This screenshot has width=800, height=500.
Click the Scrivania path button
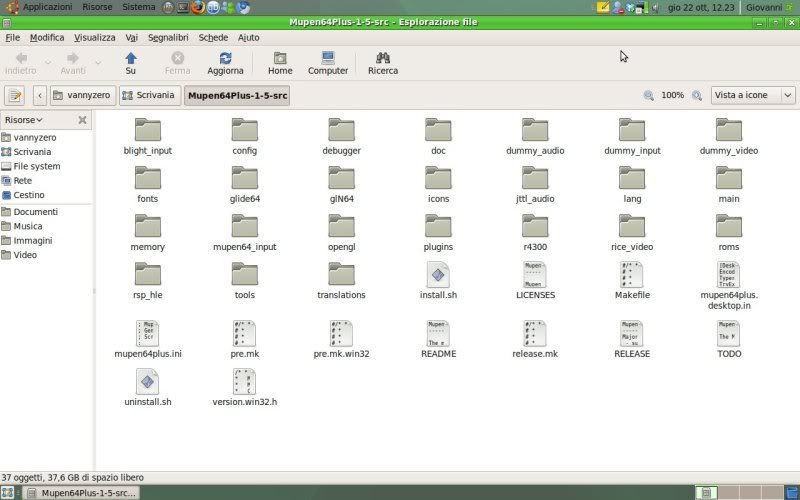147,95
